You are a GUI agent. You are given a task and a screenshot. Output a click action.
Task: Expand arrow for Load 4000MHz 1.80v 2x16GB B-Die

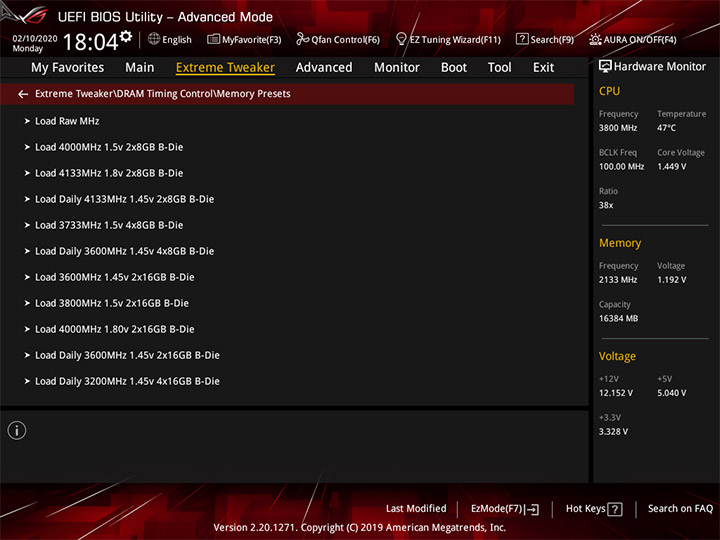click(27, 329)
